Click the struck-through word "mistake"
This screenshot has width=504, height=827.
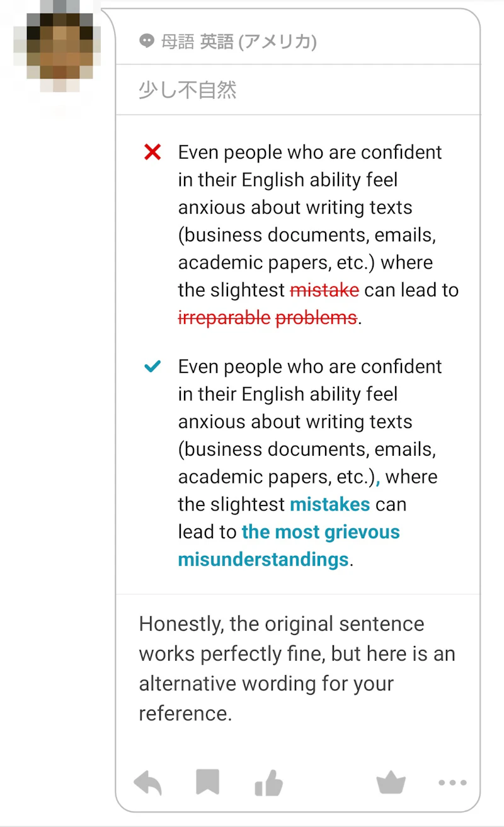click(x=324, y=291)
